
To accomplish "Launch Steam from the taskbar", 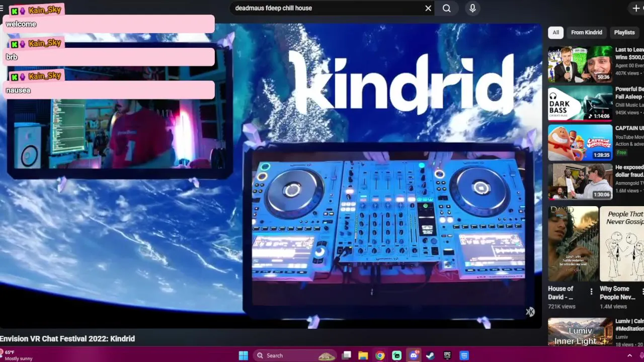I will pyautogui.click(x=430, y=355).
